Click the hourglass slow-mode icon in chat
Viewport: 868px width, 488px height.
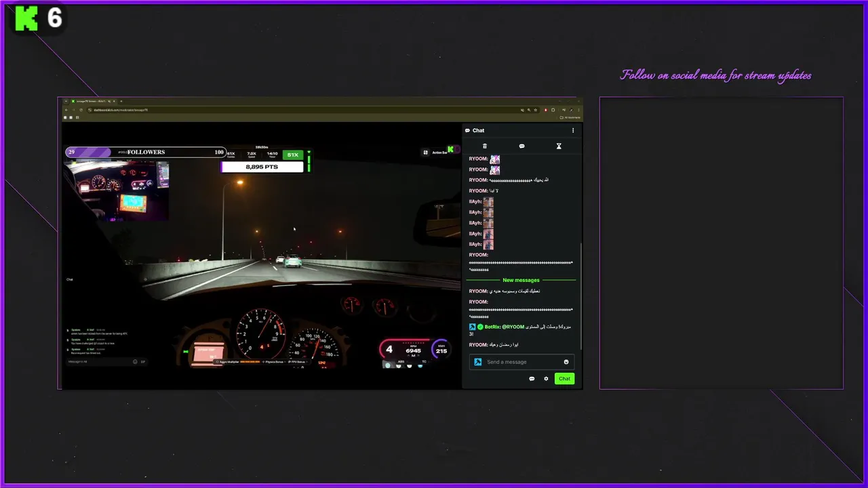pyautogui.click(x=559, y=146)
